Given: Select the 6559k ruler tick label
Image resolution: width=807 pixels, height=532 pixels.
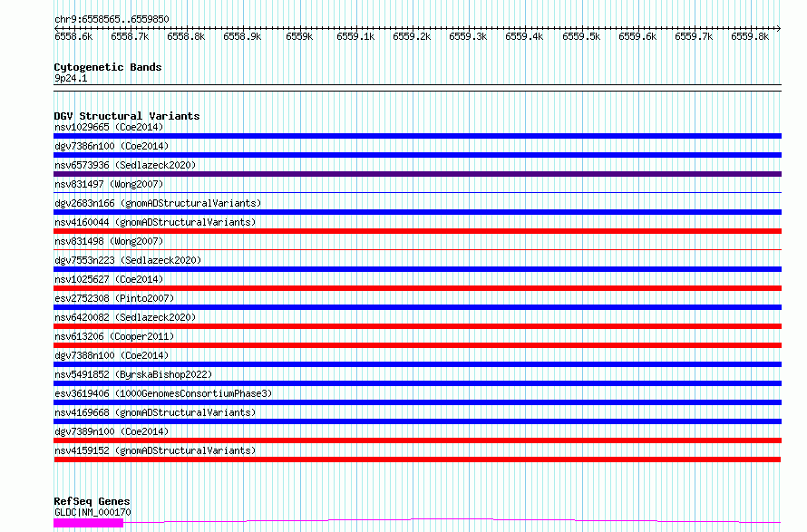Looking at the screenshot, I should (299, 36).
